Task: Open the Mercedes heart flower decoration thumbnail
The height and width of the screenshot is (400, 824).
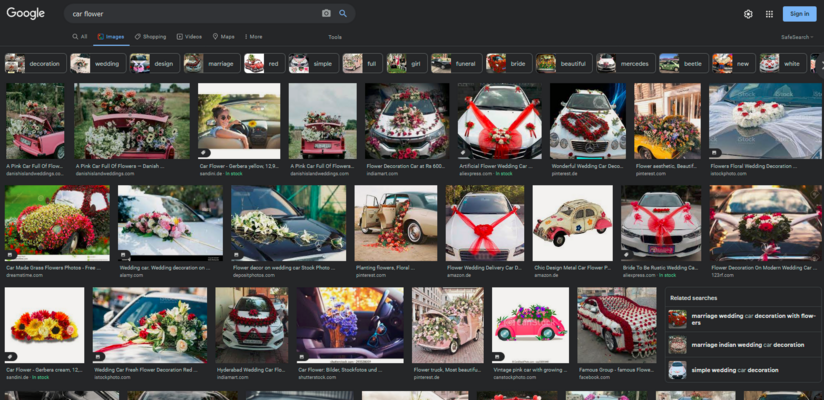Action: coord(588,121)
